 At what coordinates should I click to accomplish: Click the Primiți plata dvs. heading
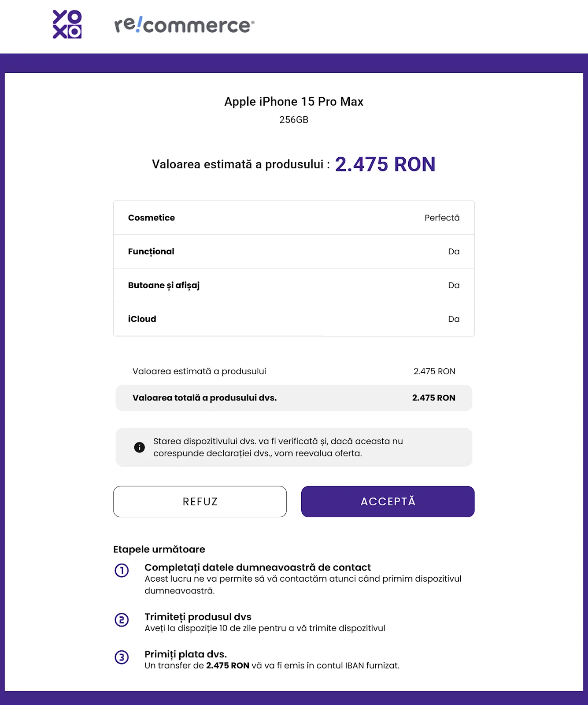(185, 654)
